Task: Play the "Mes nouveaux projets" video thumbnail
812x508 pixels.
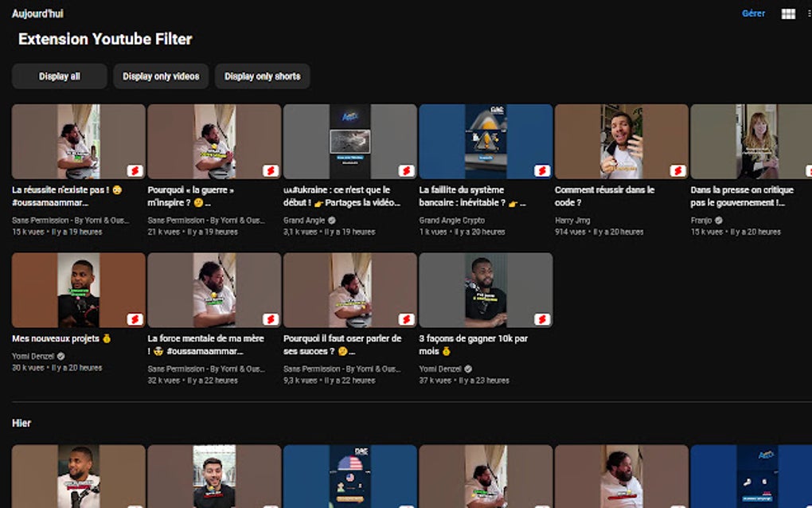Action: pyautogui.click(x=77, y=290)
